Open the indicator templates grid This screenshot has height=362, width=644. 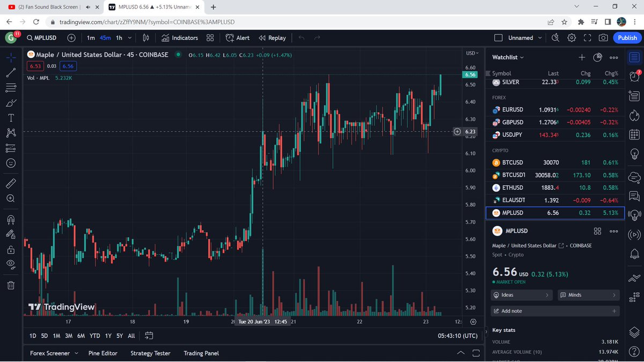[210, 38]
